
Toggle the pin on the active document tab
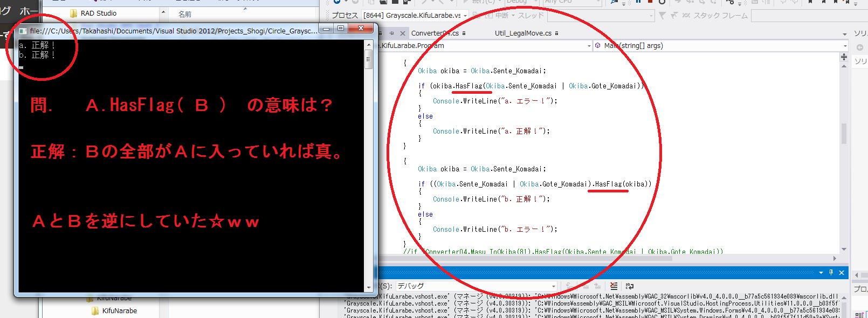pyautogui.click(x=392, y=33)
